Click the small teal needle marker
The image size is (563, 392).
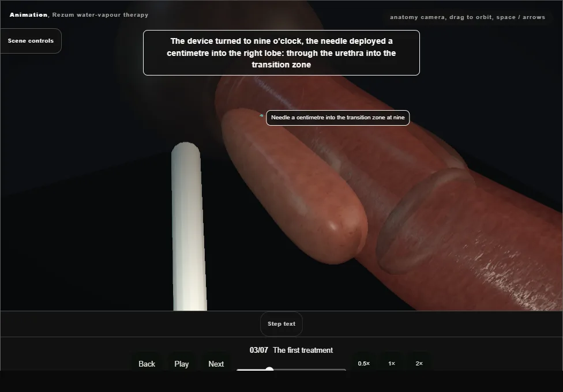[261, 116]
